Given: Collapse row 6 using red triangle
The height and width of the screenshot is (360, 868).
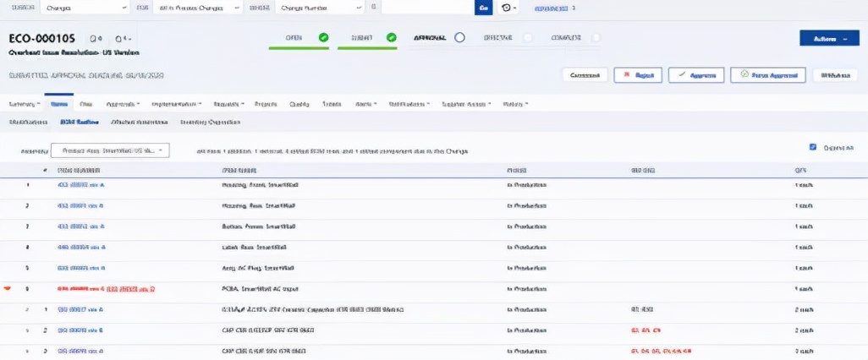Looking at the screenshot, I should pos(8,289).
